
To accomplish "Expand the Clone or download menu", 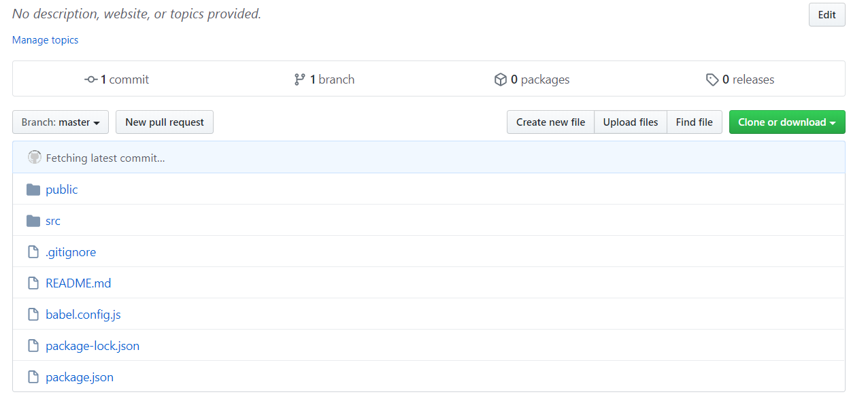I will (x=787, y=122).
